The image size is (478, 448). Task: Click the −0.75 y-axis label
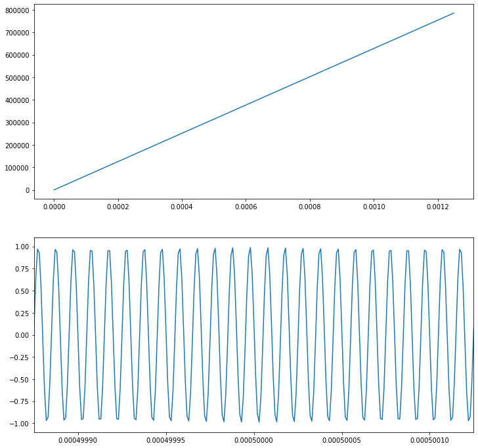coord(20,401)
